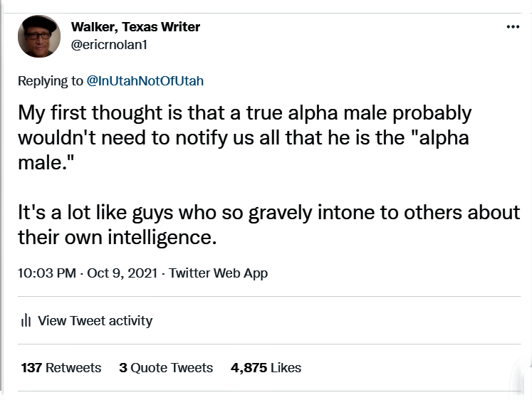Viewport: 532px width, 400px height.
Task: Click the bar chart tweet analytics icon
Action: [26, 321]
